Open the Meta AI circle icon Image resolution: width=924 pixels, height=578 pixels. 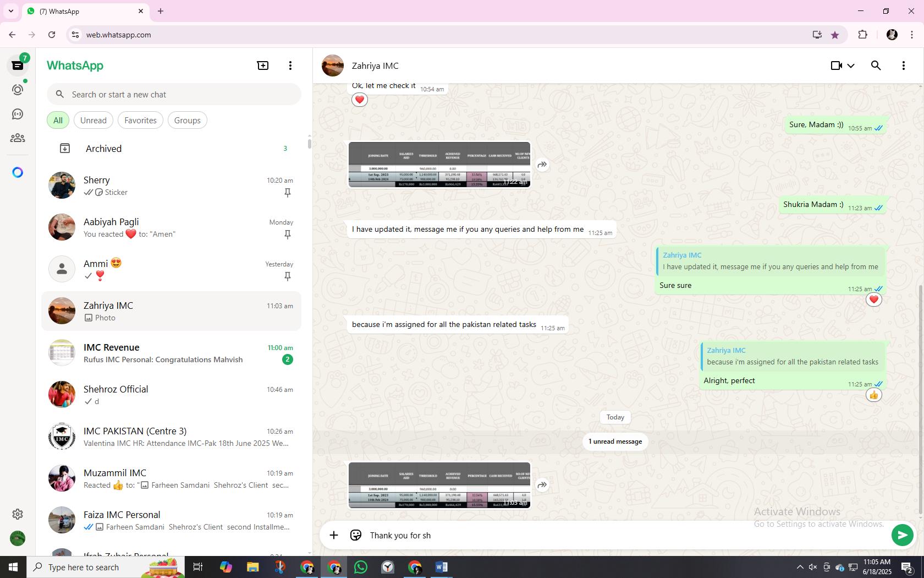tap(18, 172)
